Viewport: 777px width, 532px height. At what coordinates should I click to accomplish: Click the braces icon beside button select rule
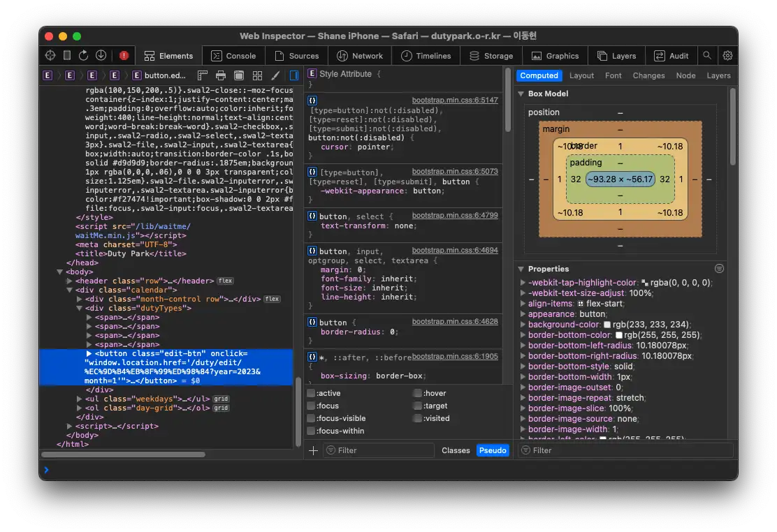point(312,216)
